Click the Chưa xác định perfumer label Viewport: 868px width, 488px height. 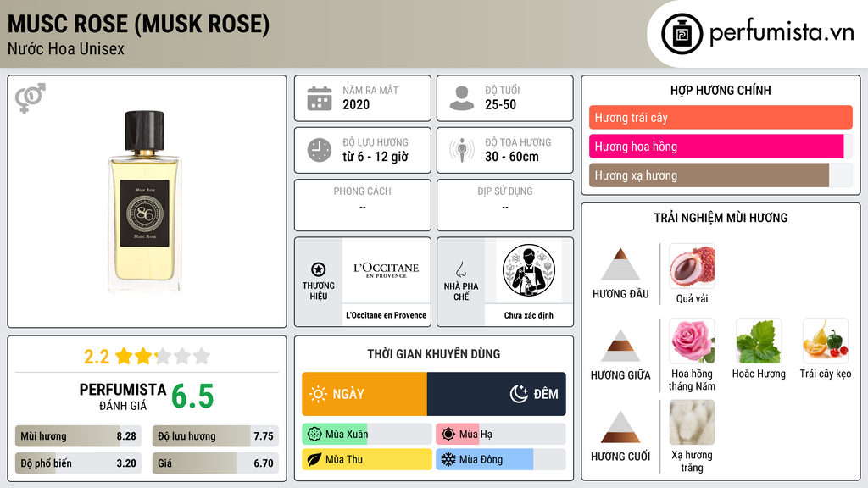click(529, 315)
